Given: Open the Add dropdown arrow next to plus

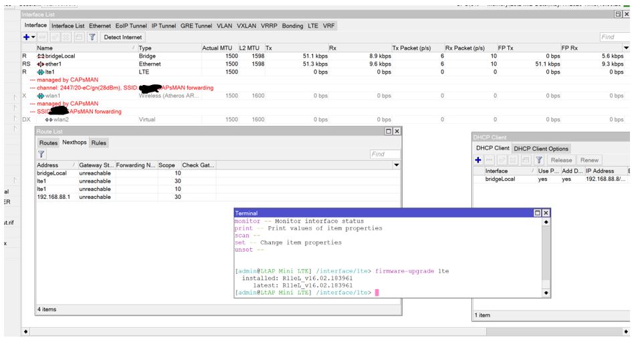Looking at the screenshot, I should (33, 37).
